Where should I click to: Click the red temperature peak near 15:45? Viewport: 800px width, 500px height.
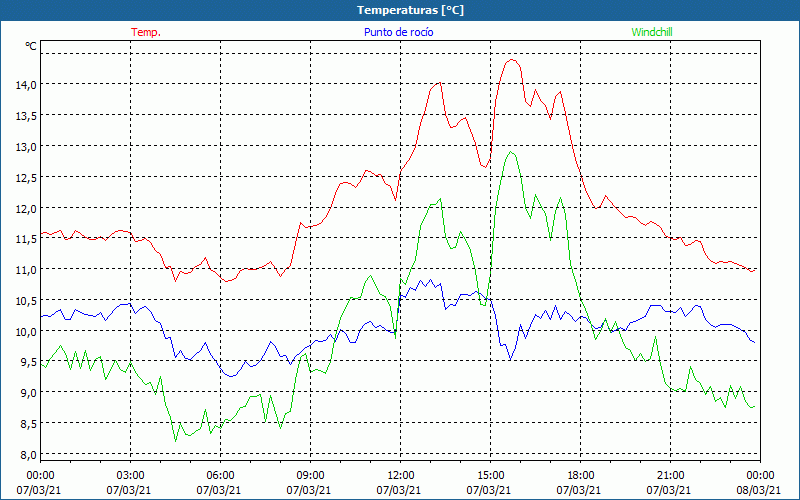pyautogui.click(x=512, y=60)
